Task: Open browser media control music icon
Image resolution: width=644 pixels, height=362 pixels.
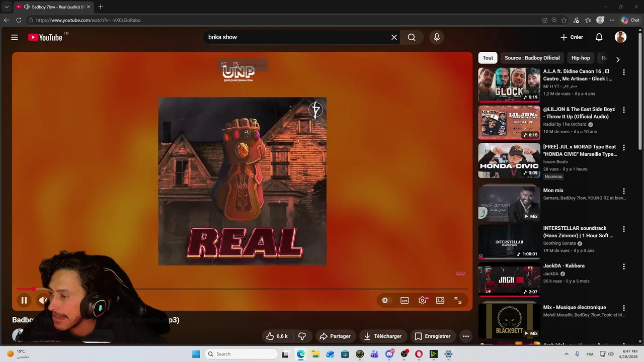Action: [x=576, y=20]
